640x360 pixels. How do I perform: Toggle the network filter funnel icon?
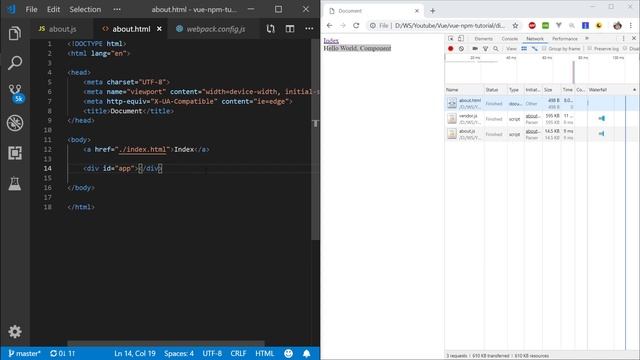pyautogui.click(x=485, y=49)
